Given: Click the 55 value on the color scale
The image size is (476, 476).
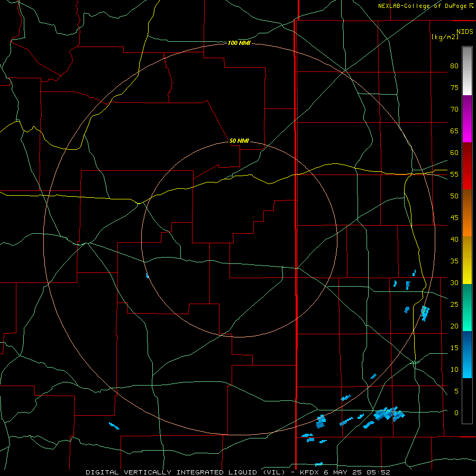Looking at the screenshot, I should (x=454, y=174).
